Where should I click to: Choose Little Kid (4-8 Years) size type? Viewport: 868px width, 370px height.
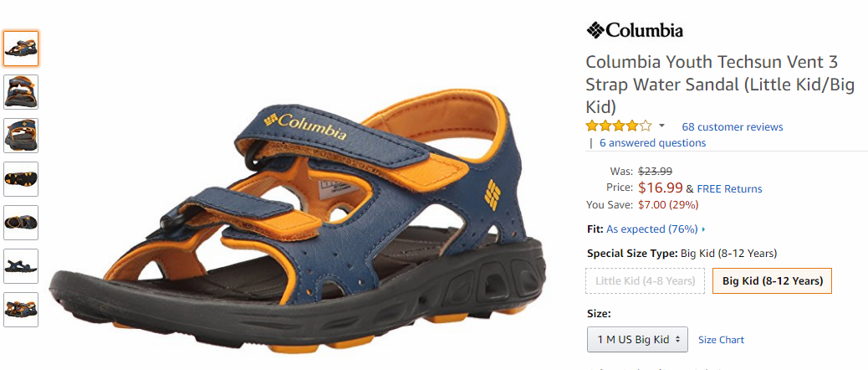[x=646, y=280]
